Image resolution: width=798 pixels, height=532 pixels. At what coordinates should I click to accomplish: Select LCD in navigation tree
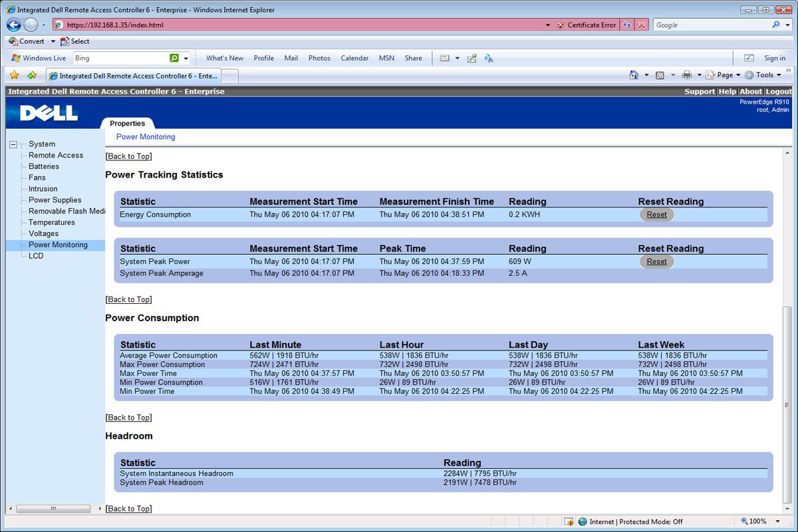[x=36, y=256]
